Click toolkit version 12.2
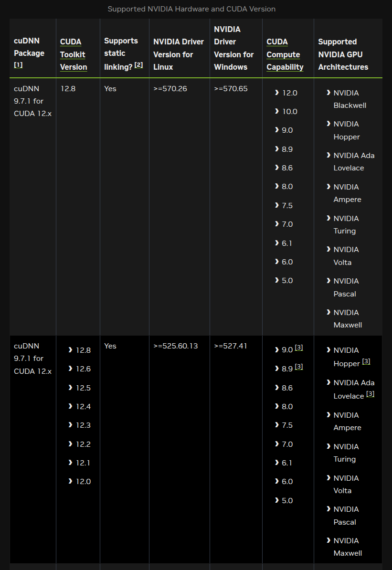The height and width of the screenshot is (570, 392). 83,444
